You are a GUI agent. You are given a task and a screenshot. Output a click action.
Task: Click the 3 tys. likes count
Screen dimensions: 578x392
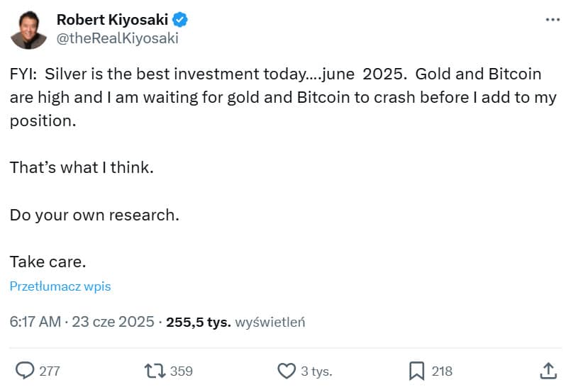pos(316,371)
